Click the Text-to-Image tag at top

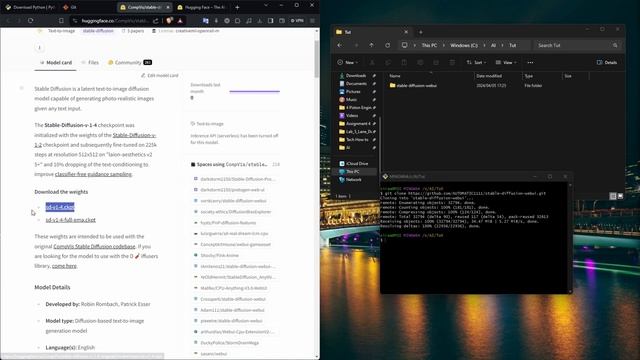[x=61, y=31]
